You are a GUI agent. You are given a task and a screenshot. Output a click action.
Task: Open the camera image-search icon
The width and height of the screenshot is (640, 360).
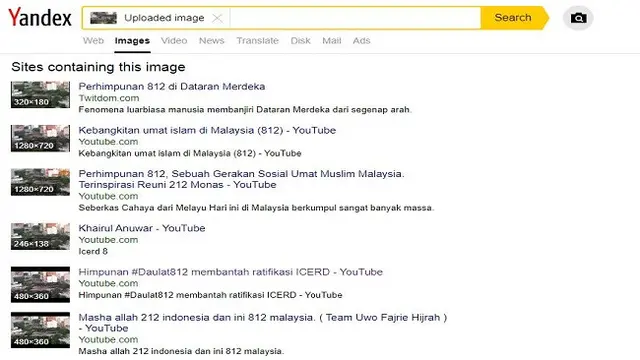click(x=578, y=18)
